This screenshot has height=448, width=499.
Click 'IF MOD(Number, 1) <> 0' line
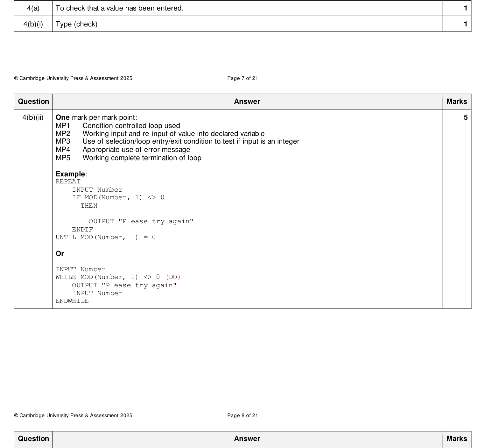(118, 197)
